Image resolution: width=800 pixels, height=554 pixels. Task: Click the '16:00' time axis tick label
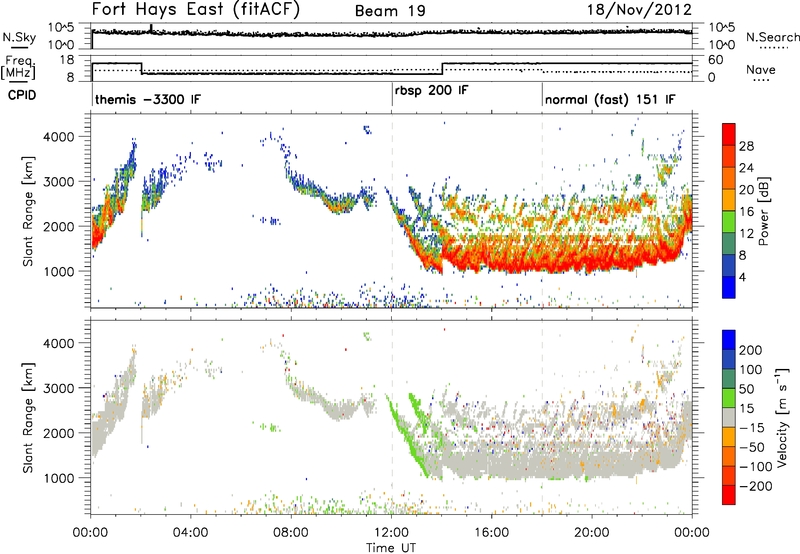coord(491,532)
